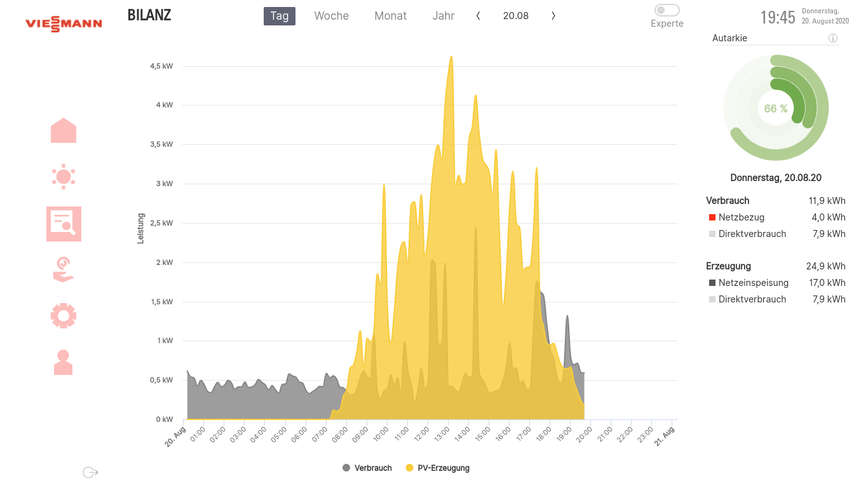Viewport: 868px width, 488px height.
Task: Open the sun solar production icon
Action: pyautogui.click(x=64, y=176)
